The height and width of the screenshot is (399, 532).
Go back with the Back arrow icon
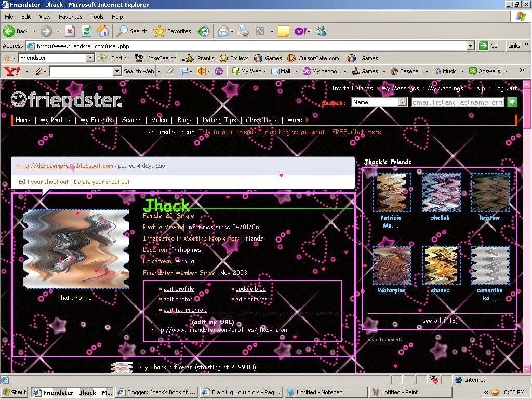pyautogui.click(x=9, y=31)
